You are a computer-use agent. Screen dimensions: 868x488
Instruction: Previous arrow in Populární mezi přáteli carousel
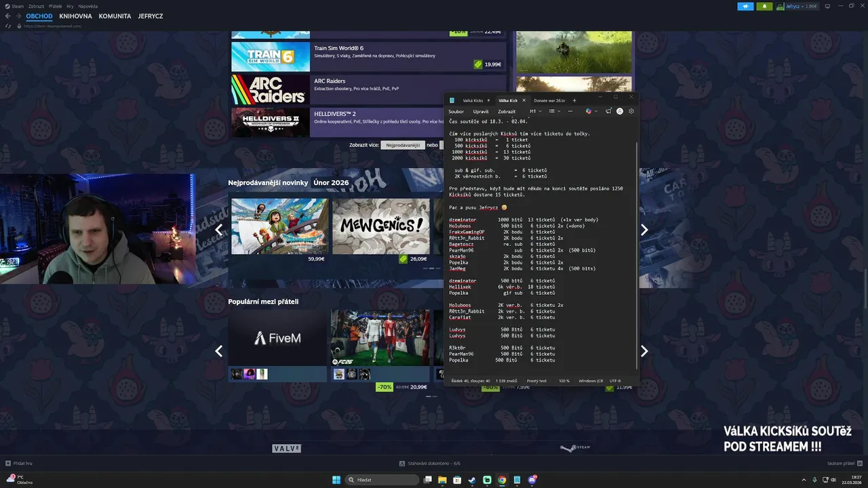(218, 351)
